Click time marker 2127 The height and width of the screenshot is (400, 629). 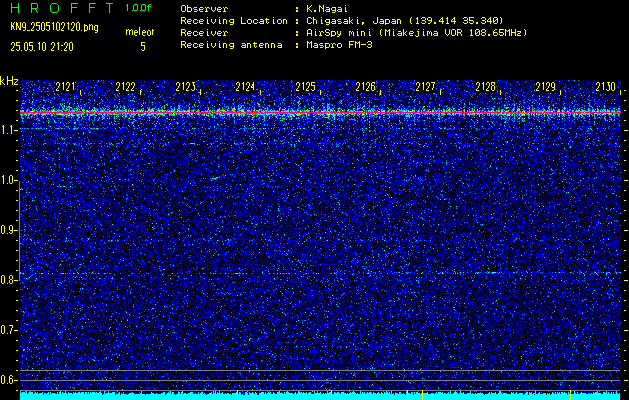tap(425, 87)
